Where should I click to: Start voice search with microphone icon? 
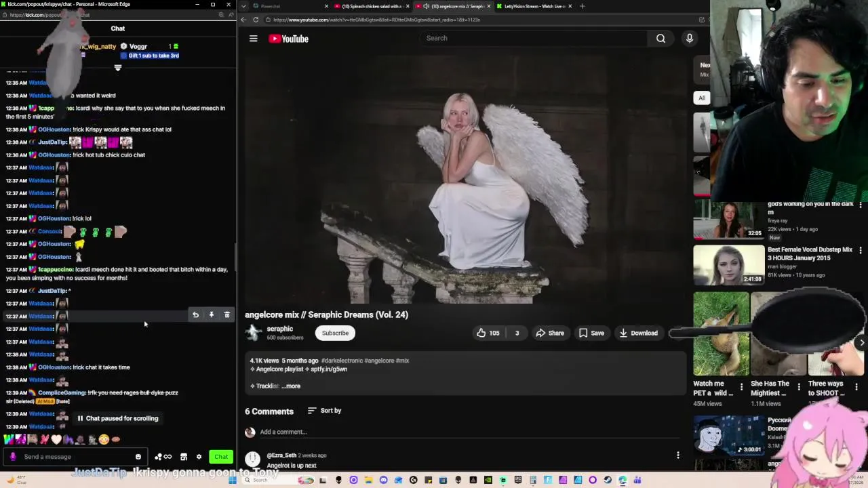pos(690,39)
